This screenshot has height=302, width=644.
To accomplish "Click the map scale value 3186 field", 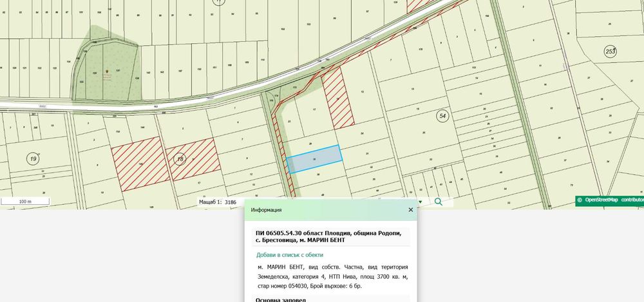I will [x=231, y=202].
